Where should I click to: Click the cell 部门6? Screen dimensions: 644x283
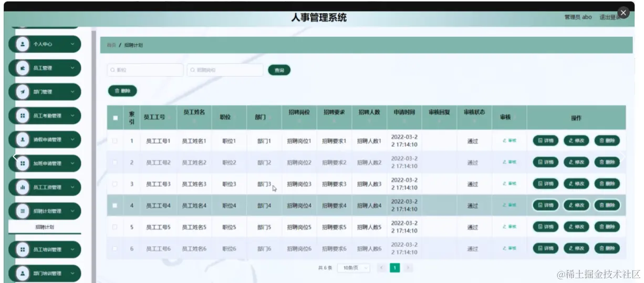[x=264, y=248]
